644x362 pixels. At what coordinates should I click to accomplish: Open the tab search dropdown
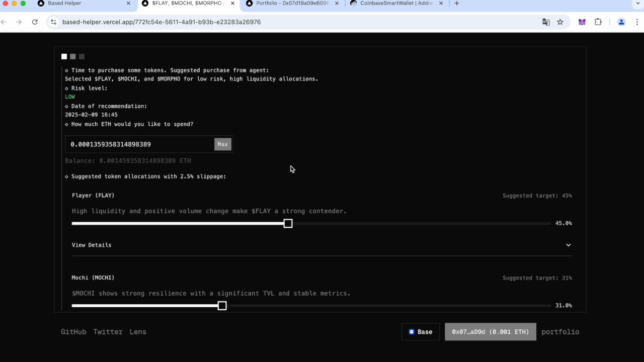point(637,4)
